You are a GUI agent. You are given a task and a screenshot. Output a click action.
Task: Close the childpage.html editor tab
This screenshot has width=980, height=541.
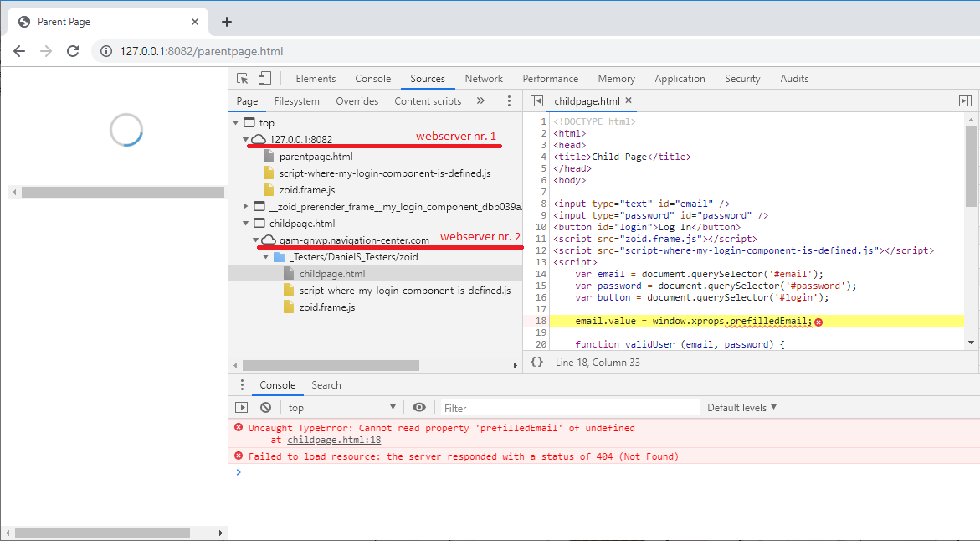point(628,100)
